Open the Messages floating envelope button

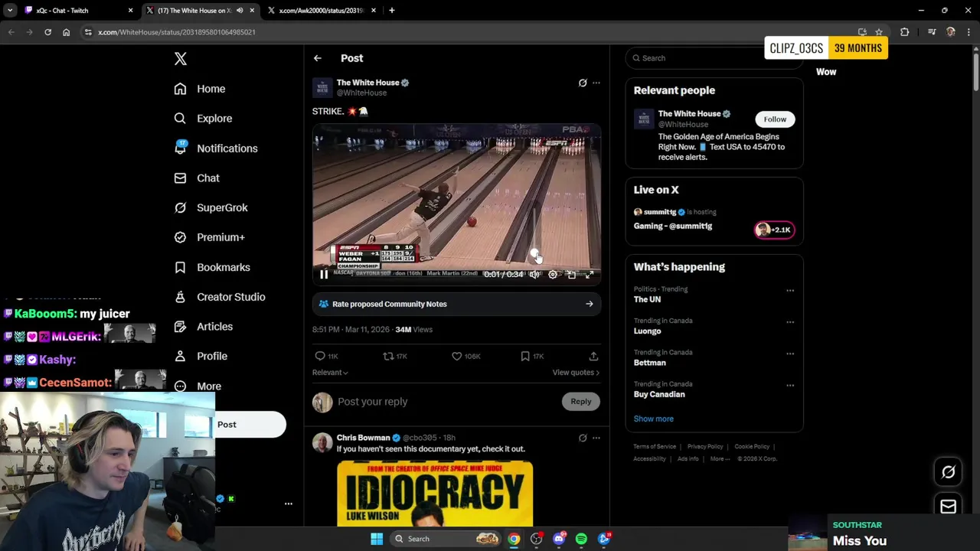point(948,507)
